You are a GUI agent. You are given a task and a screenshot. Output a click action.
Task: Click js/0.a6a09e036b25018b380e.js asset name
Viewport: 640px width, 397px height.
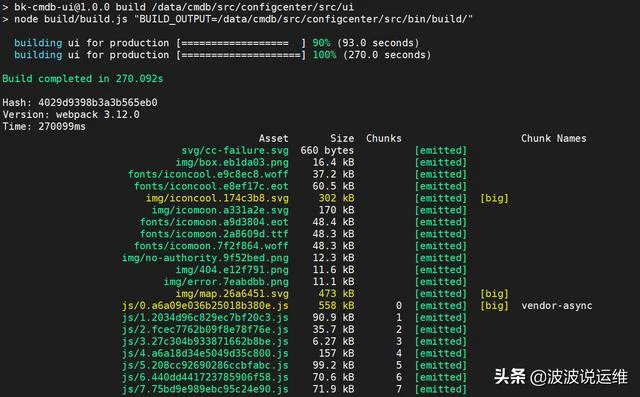click(x=205, y=306)
